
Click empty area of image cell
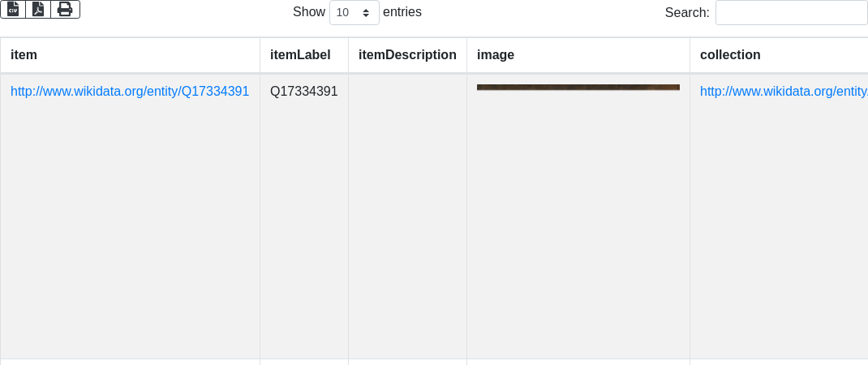coord(578,221)
